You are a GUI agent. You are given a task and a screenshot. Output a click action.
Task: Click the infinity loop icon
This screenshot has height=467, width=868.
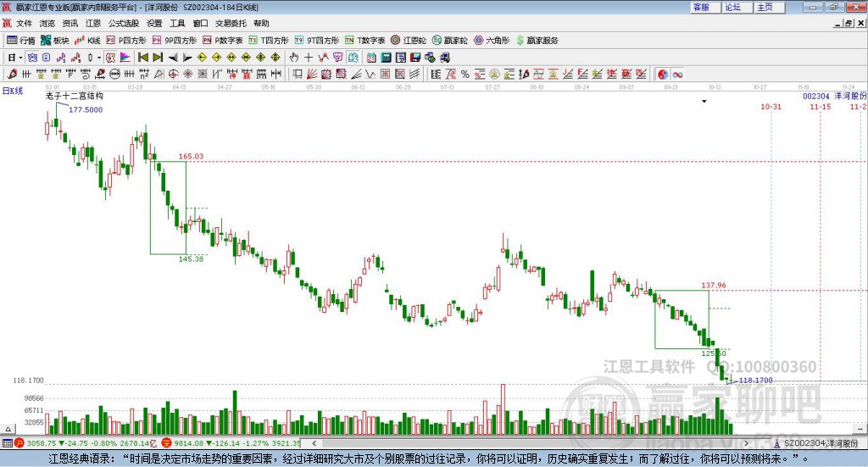(x=677, y=74)
